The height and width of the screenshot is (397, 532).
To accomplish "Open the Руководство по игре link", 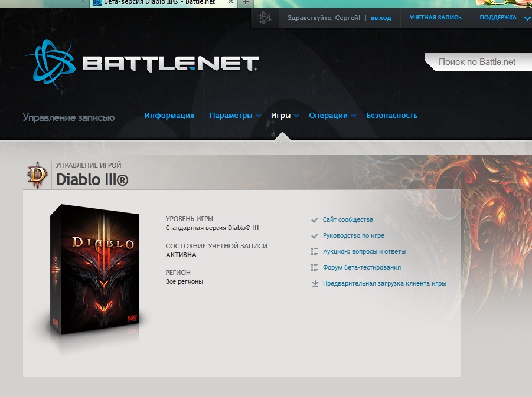I will click(x=354, y=235).
